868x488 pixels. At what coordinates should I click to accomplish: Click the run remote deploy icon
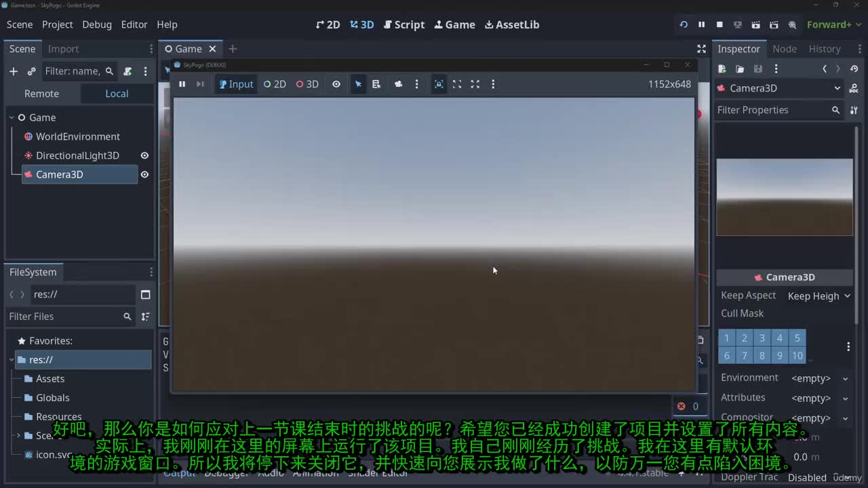tap(738, 24)
